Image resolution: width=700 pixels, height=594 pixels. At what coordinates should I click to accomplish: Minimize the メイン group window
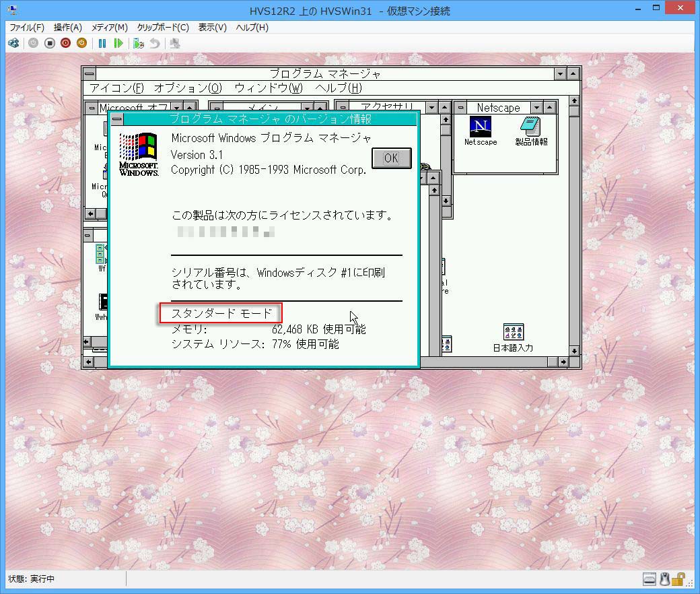(307, 108)
